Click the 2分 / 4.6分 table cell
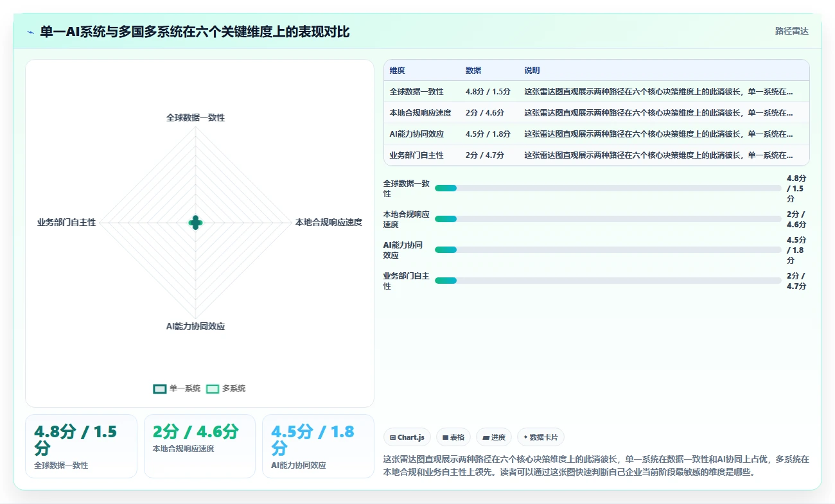Image resolution: width=835 pixels, height=504 pixels. pyautogui.click(x=484, y=113)
